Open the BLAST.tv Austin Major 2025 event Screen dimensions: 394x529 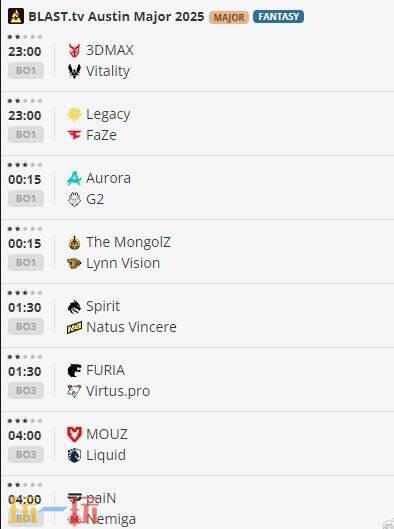point(116,17)
